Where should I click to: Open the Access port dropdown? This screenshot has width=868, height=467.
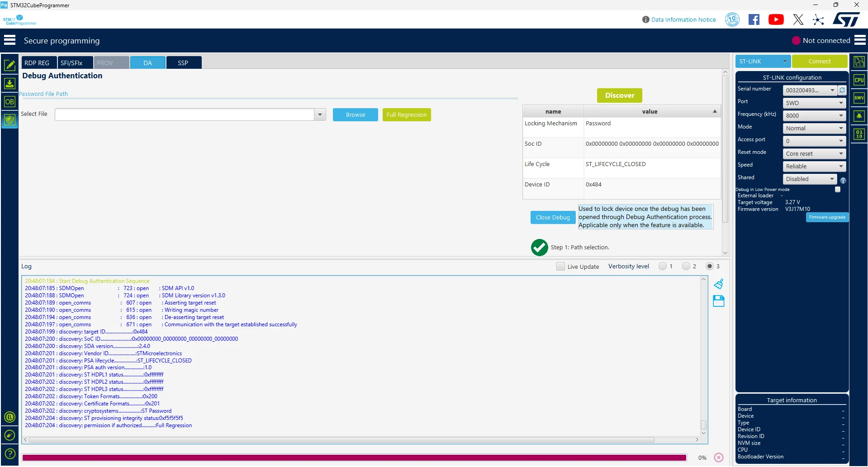pyautogui.click(x=814, y=141)
